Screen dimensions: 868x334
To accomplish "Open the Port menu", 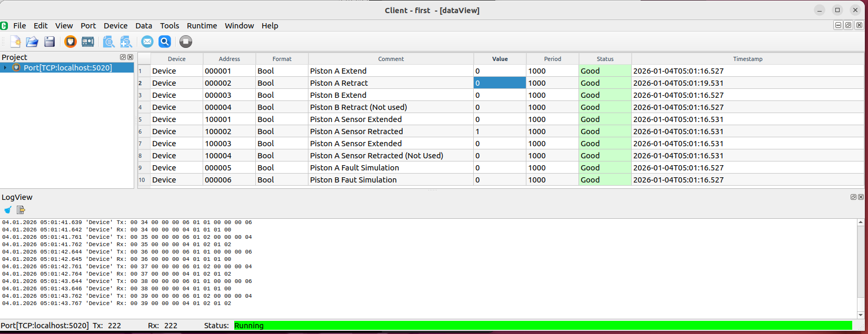I will (88, 26).
